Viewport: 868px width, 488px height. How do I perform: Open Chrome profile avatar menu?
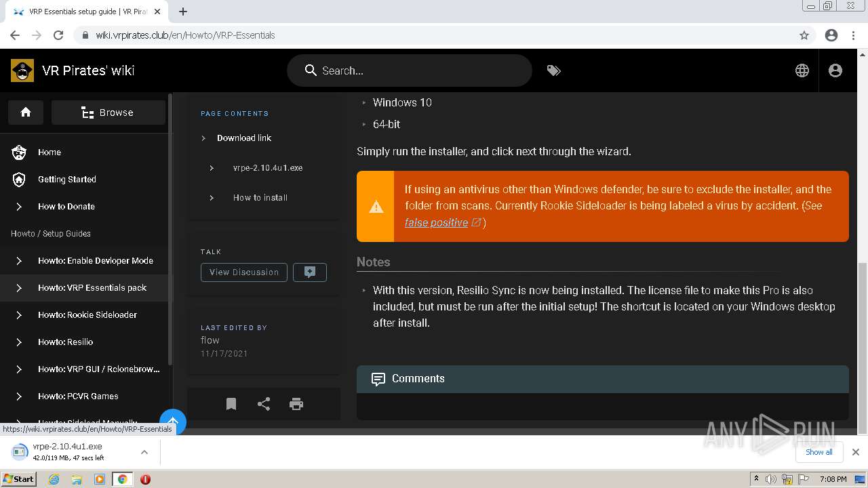(x=831, y=35)
